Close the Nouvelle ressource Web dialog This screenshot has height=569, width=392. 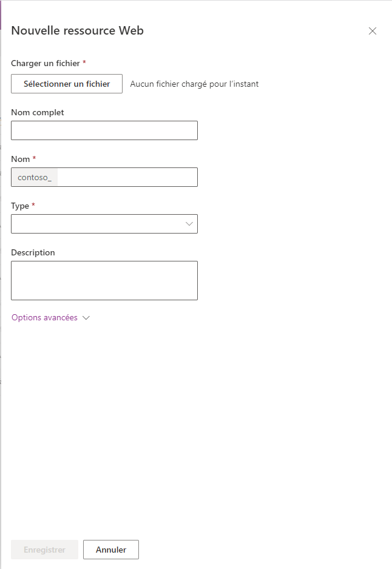(x=373, y=31)
